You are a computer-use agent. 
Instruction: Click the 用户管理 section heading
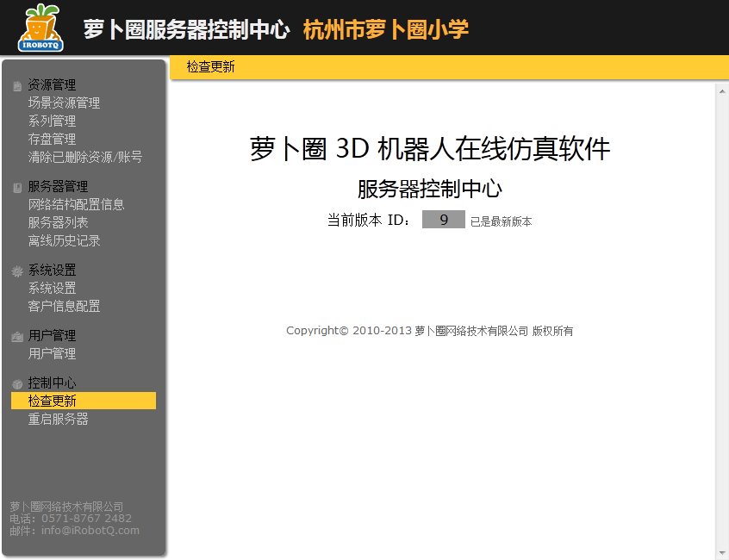52,335
